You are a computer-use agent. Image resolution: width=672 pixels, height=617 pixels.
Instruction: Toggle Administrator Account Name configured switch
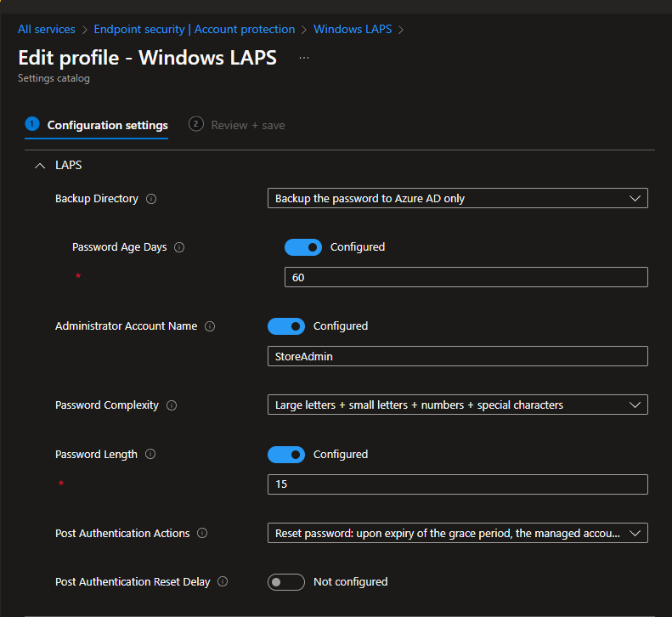[x=286, y=326]
